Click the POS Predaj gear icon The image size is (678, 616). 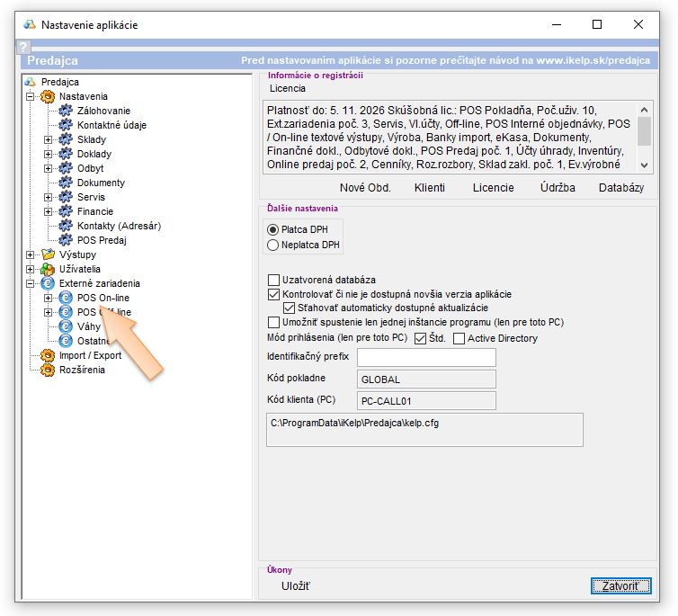[65, 240]
